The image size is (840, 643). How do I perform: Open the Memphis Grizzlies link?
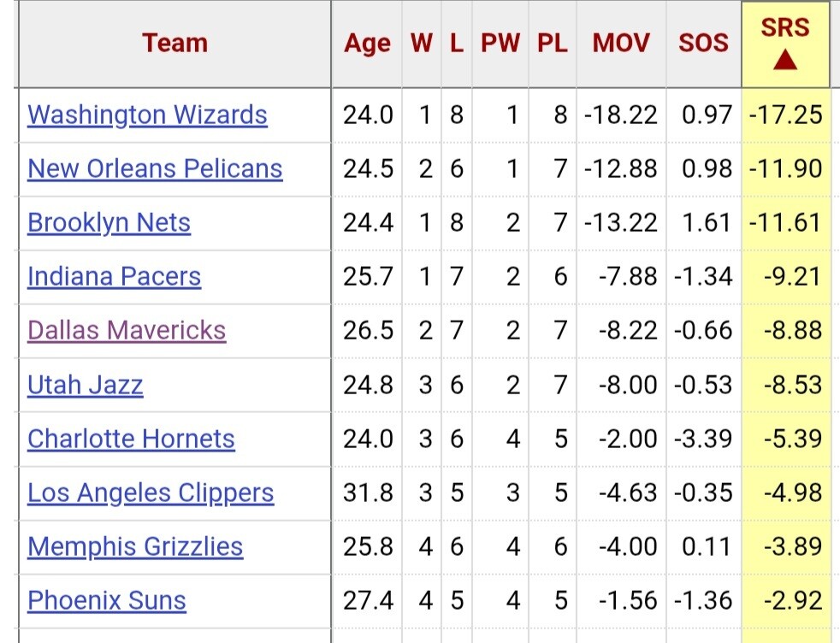click(135, 546)
